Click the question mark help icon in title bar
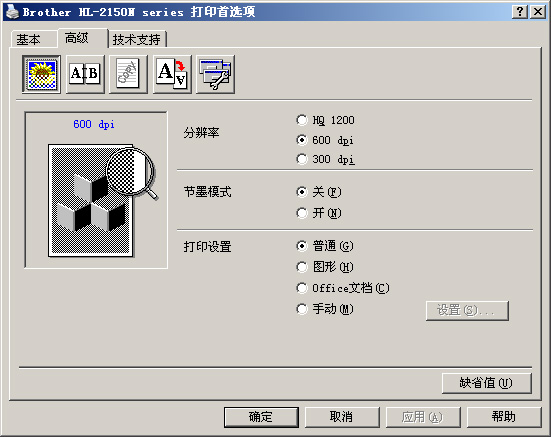 (x=520, y=12)
